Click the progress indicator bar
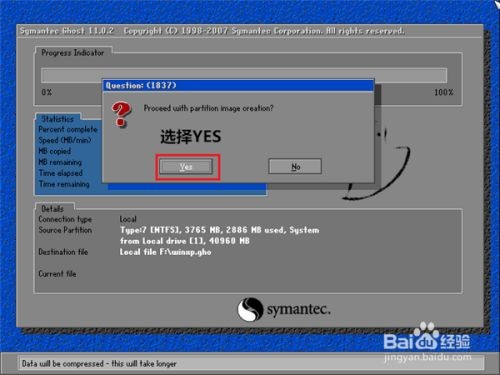Viewport: 500px width, 375px height. coord(244,75)
